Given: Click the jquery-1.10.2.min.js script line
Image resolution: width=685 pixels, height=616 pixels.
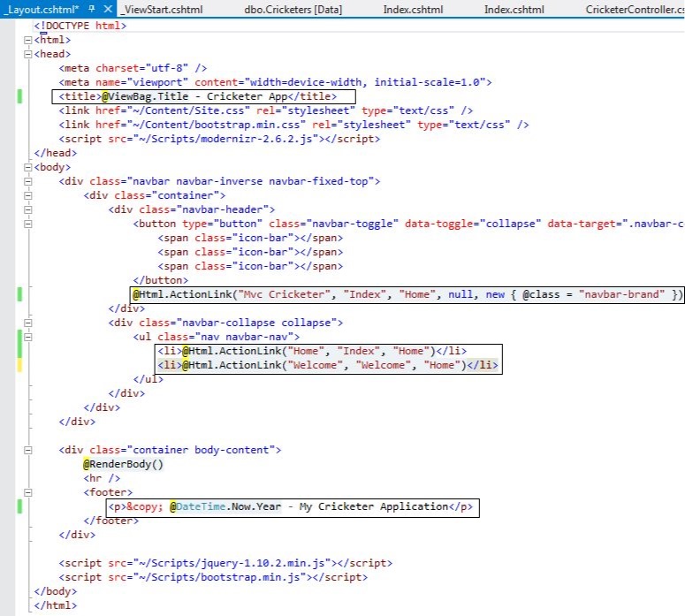Looking at the screenshot, I should [x=225, y=563].
